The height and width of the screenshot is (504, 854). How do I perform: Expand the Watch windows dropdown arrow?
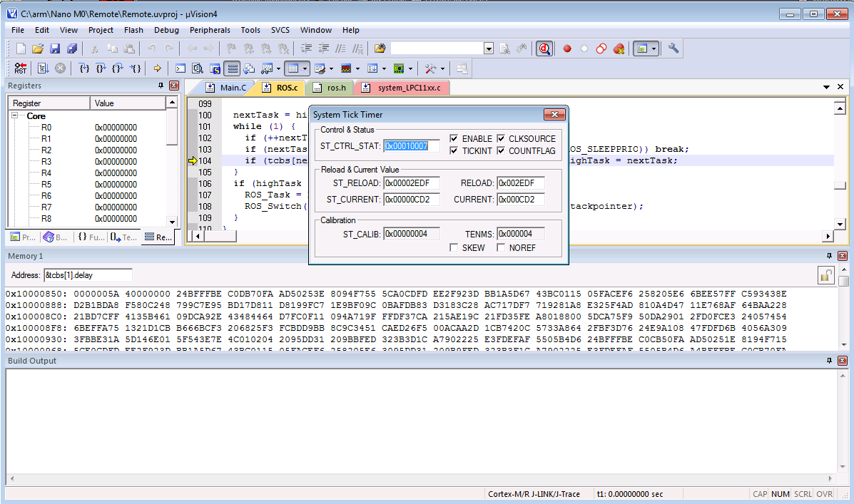click(278, 68)
